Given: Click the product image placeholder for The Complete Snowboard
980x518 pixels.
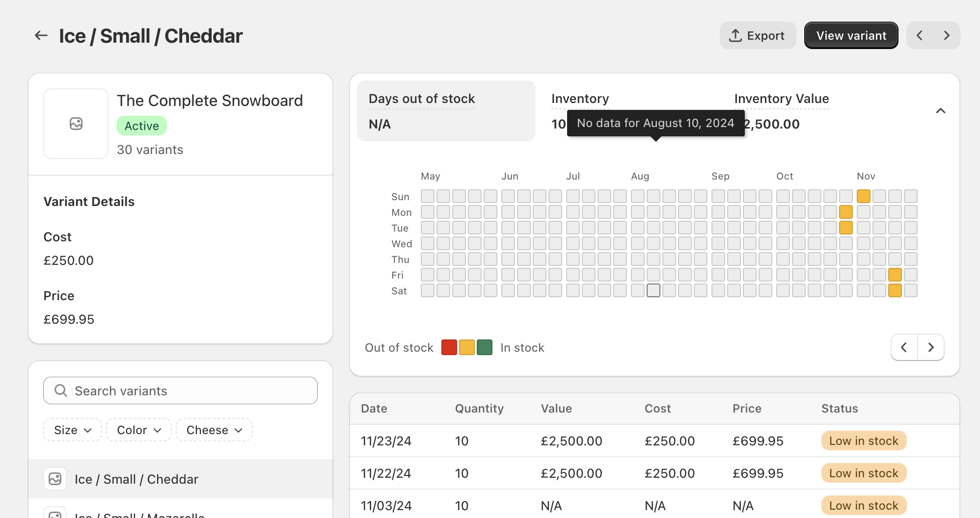Looking at the screenshot, I should (x=76, y=124).
